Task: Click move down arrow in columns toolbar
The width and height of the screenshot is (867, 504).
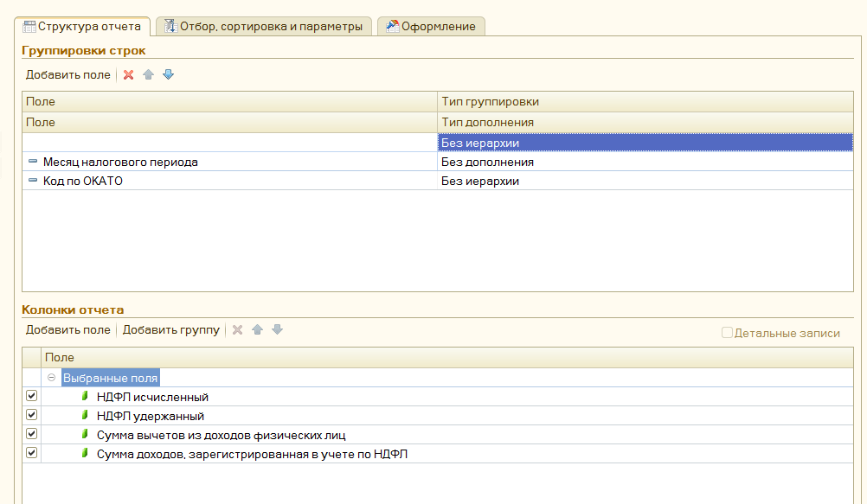Action: pos(277,330)
